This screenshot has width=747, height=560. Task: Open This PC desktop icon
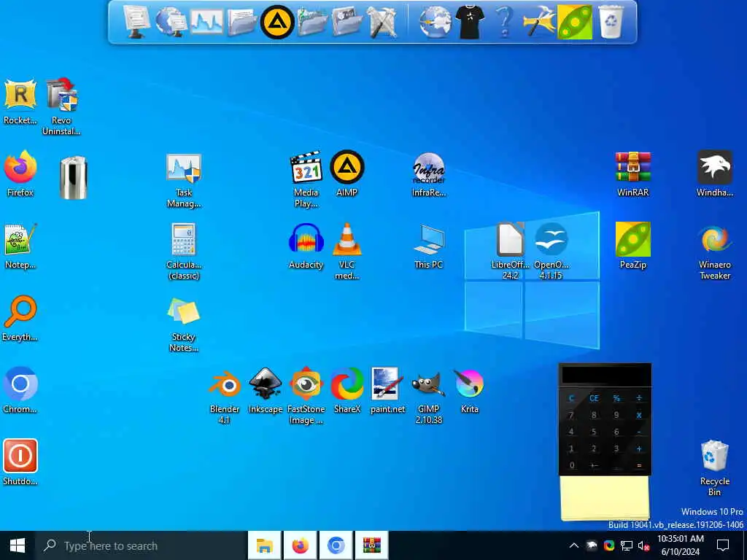point(429,246)
